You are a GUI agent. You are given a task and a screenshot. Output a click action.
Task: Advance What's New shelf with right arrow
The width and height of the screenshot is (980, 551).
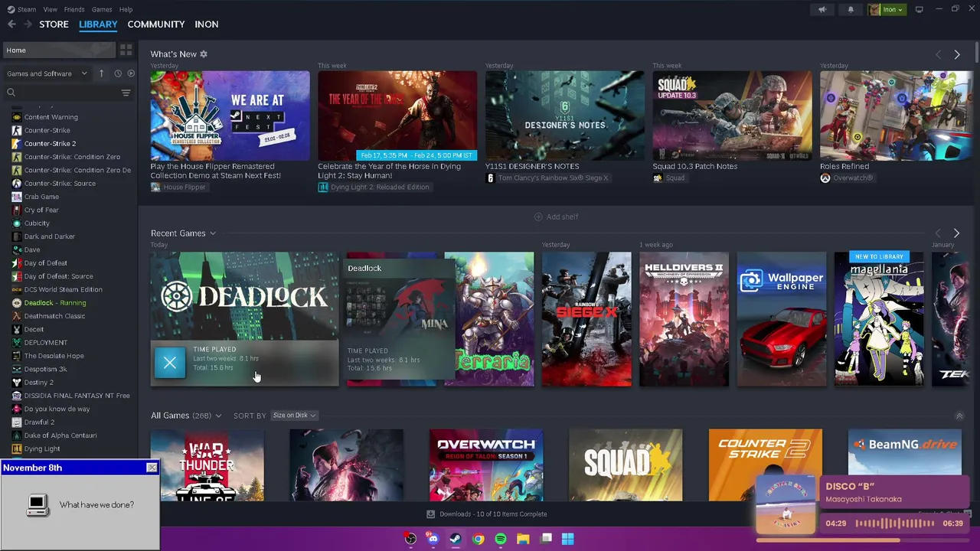pyautogui.click(x=957, y=54)
